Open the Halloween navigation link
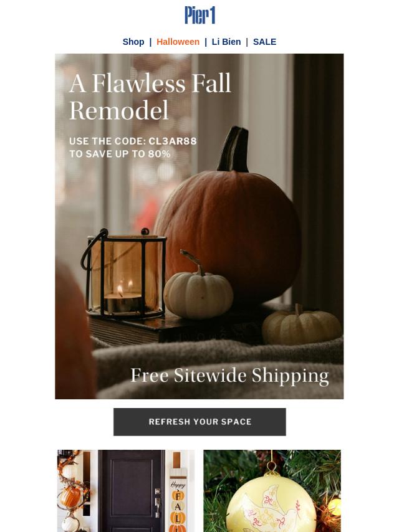Screen dimensions: 399x532 pos(178,42)
